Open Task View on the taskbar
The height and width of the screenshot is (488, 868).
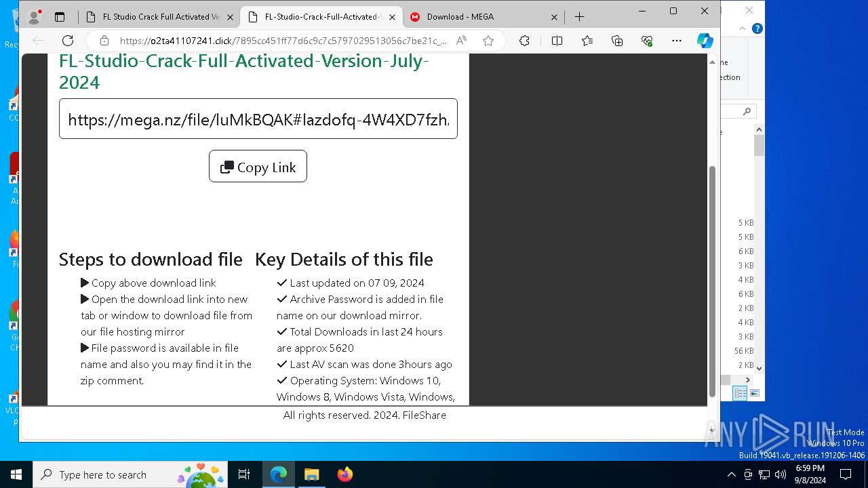[244, 474]
